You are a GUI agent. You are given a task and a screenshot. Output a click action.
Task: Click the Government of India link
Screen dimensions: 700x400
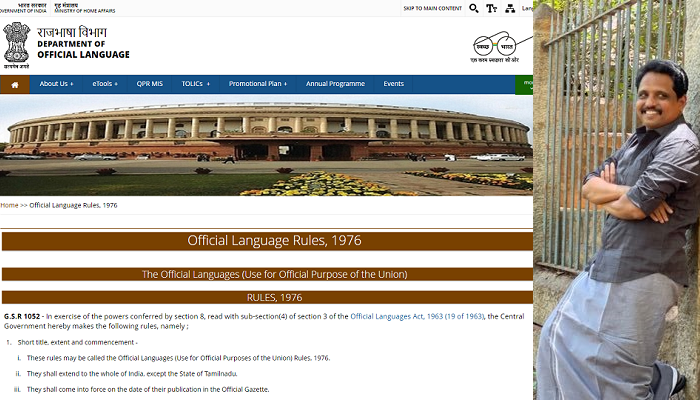(23, 8)
